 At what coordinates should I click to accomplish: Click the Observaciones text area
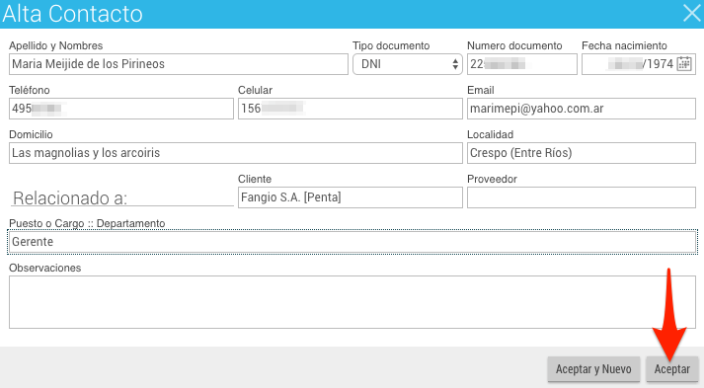(352, 302)
